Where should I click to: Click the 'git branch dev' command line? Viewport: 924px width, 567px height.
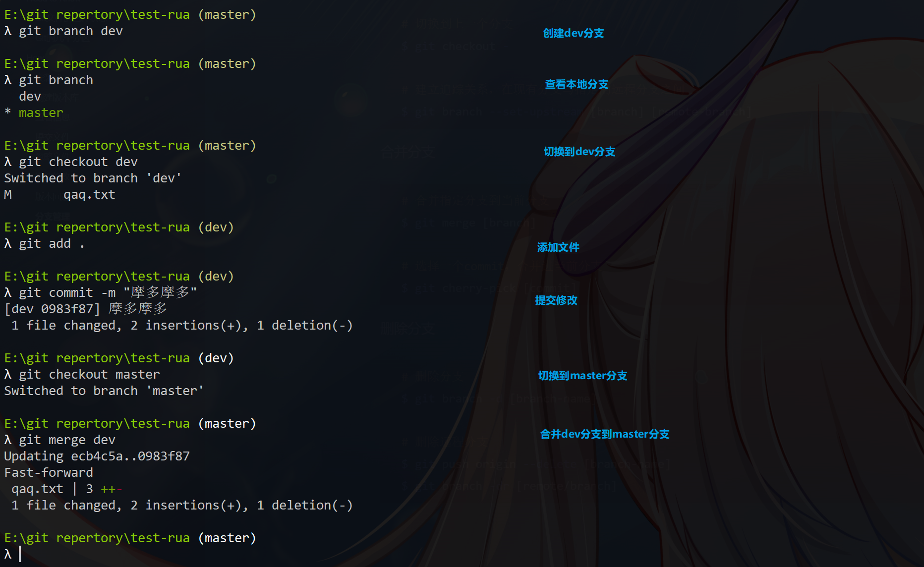click(x=63, y=31)
